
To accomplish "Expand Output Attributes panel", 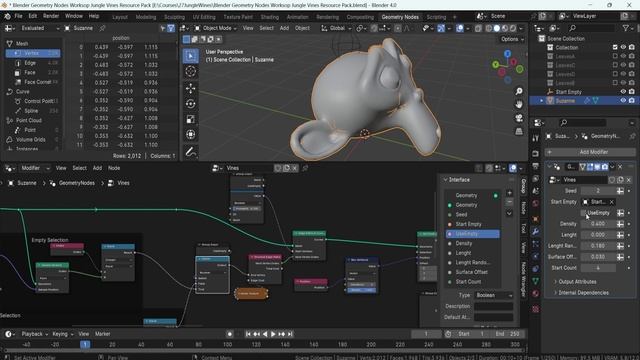I will point(577,282).
